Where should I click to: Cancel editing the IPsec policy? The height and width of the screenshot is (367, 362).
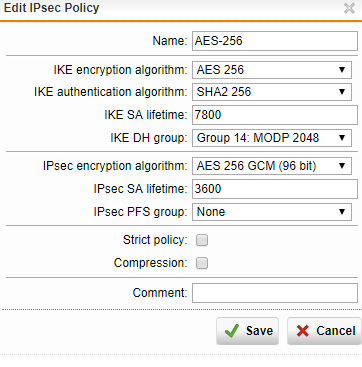click(324, 331)
